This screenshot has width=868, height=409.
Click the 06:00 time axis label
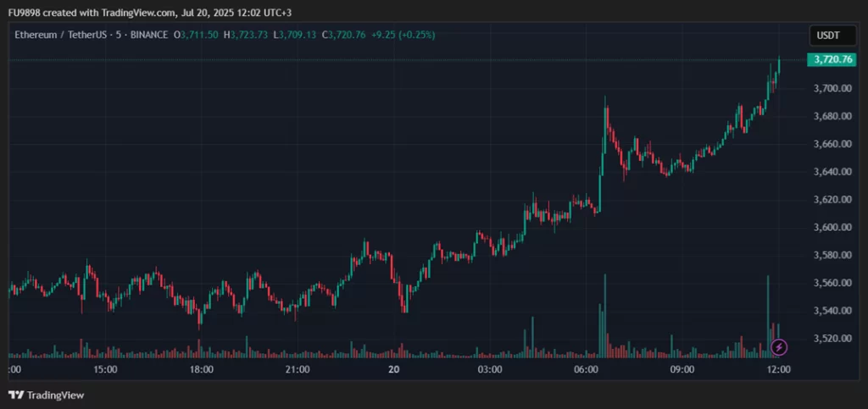[587, 368]
